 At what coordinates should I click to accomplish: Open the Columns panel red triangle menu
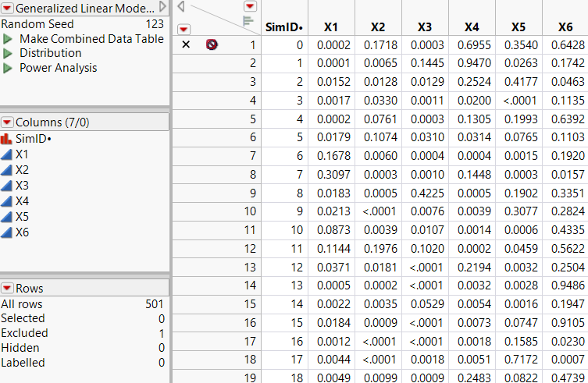7,122
